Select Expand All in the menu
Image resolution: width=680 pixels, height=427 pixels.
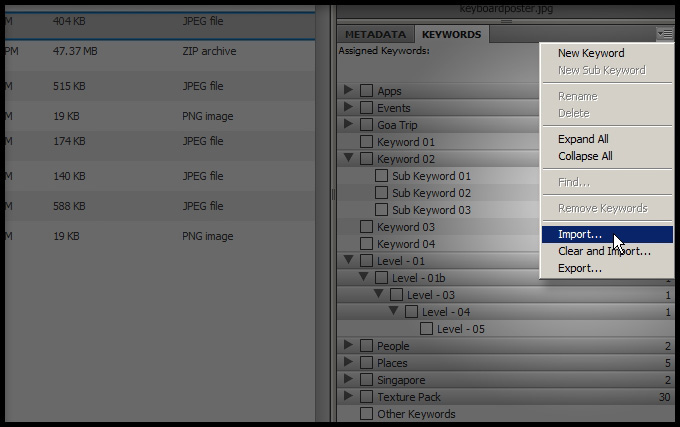583,139
